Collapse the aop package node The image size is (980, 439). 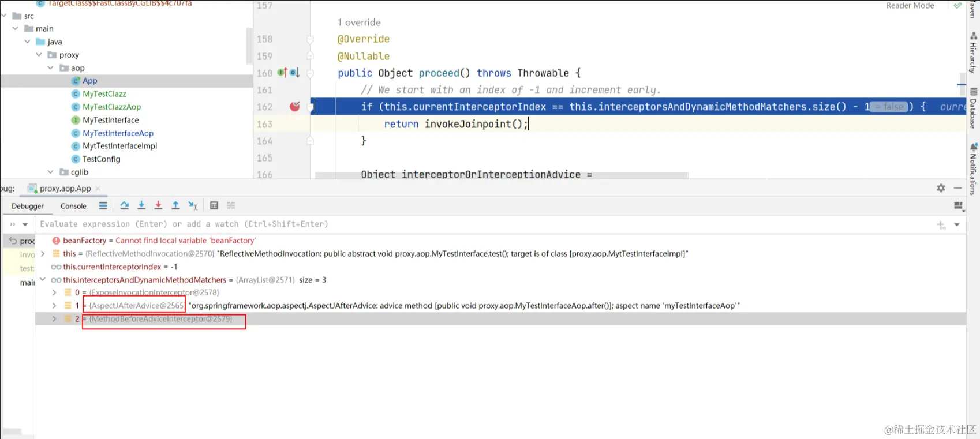51,68
